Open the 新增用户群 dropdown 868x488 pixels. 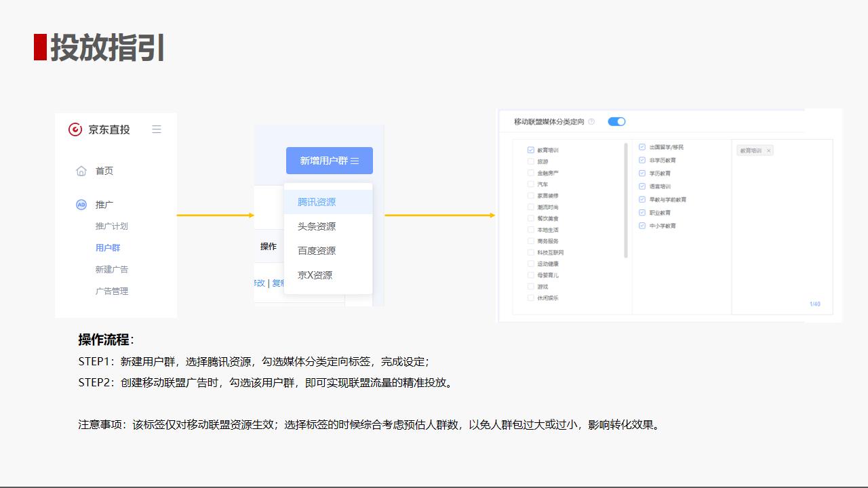pyautogui.click(x=329, y=161)
